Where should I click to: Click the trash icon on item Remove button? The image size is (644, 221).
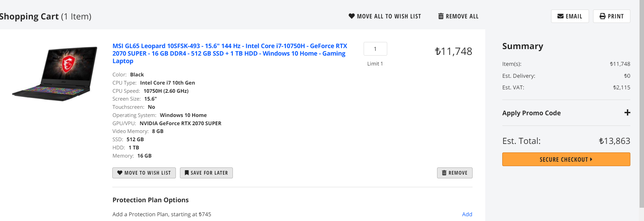[x=444, y=173]
